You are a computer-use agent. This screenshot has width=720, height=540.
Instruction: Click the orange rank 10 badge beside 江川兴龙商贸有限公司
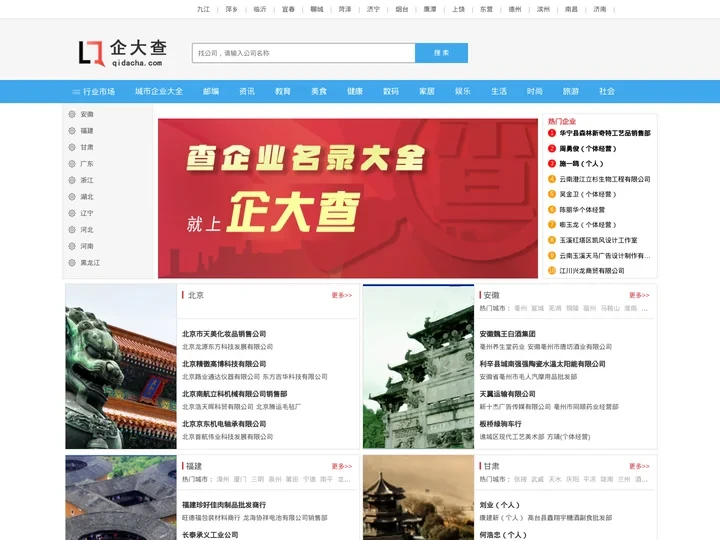coord(552,270)
